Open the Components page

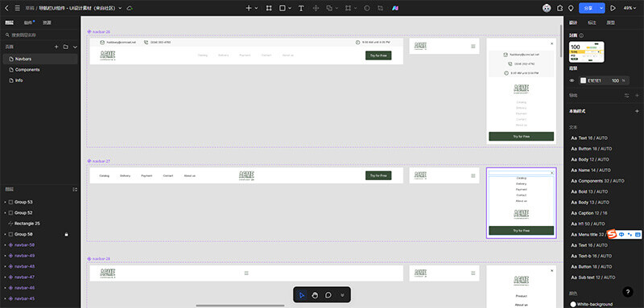coord(27,70)
